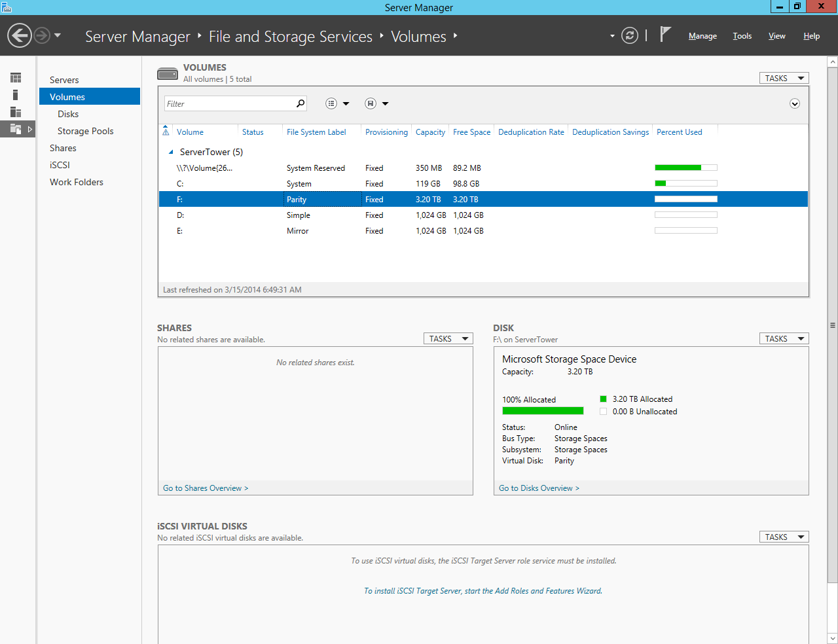Viewport: 838px width, 644px height.
Task: Collapse the ServerTower group
Action: 172,152
